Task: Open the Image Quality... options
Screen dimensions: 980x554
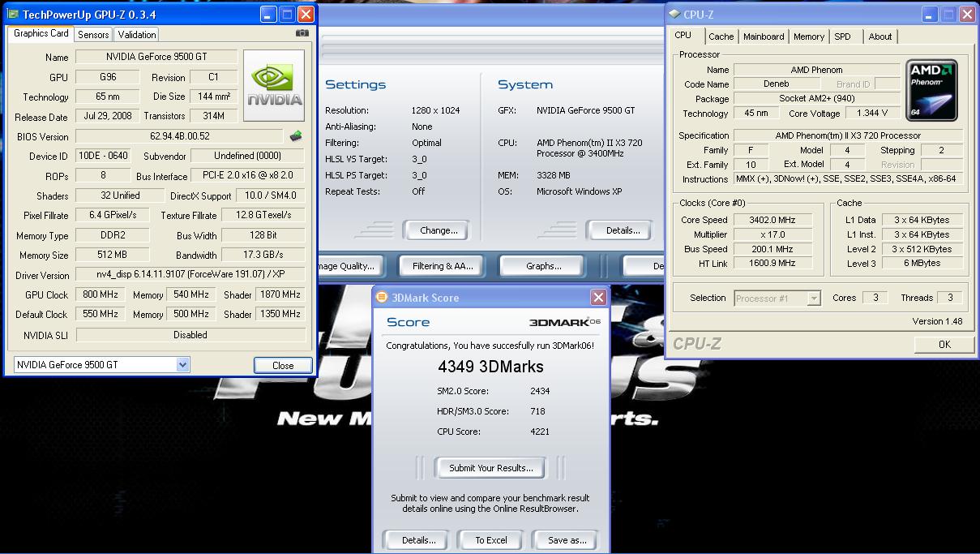Action: click(x=349, y=266)
